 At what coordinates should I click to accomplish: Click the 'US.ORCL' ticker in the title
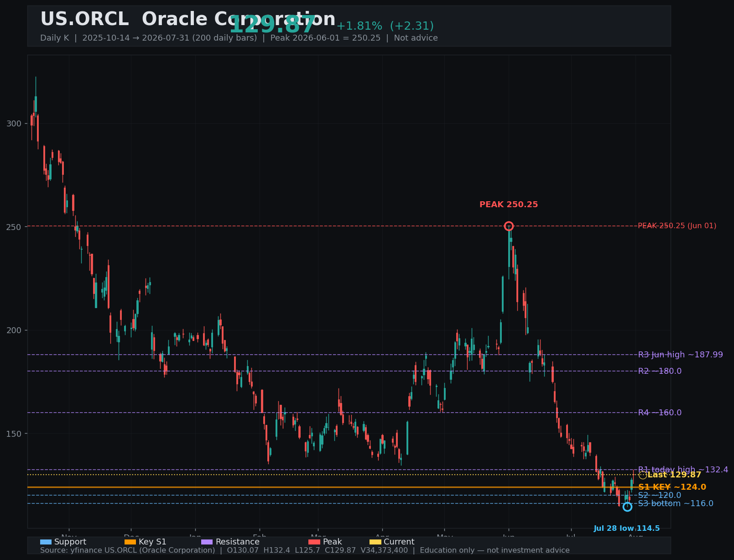click(x=84, y=19)
